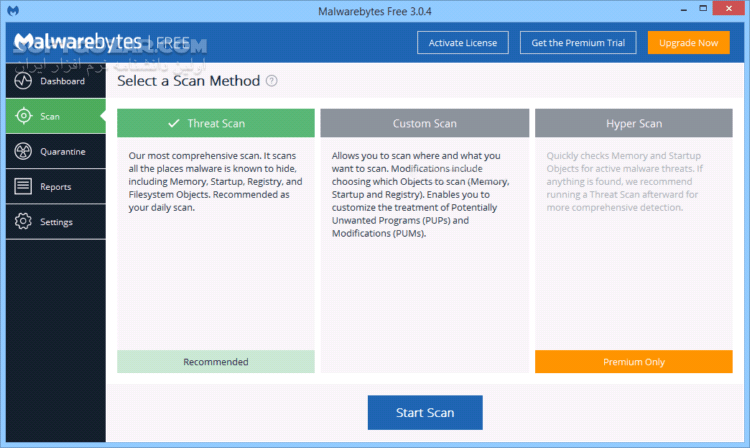
Task: Click the help question mark icon
Action: 272,81
